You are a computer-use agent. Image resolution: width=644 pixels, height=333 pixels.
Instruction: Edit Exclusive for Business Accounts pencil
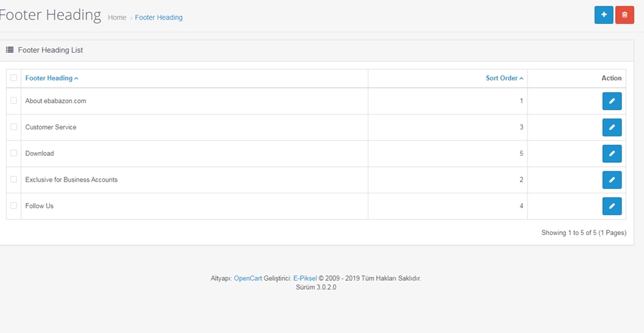612,180
